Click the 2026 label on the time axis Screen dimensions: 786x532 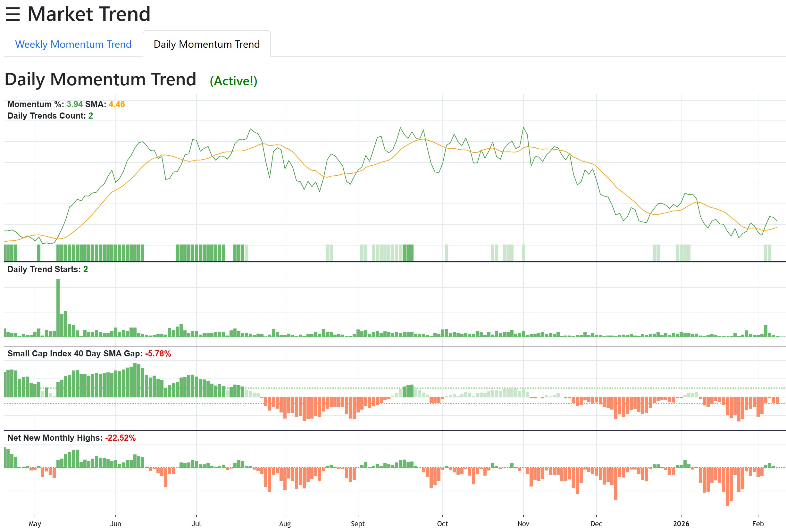(682, 524)
